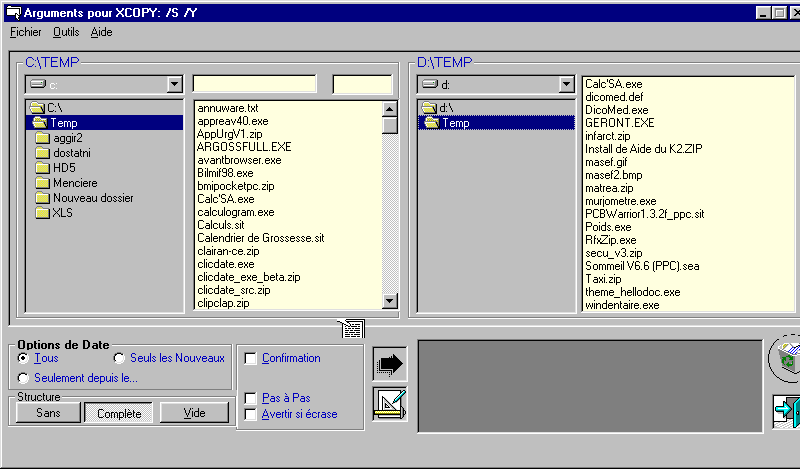
Task: Click the narrow field above the scrollbar
Action: pyautogui.click(x=362, y=84)
